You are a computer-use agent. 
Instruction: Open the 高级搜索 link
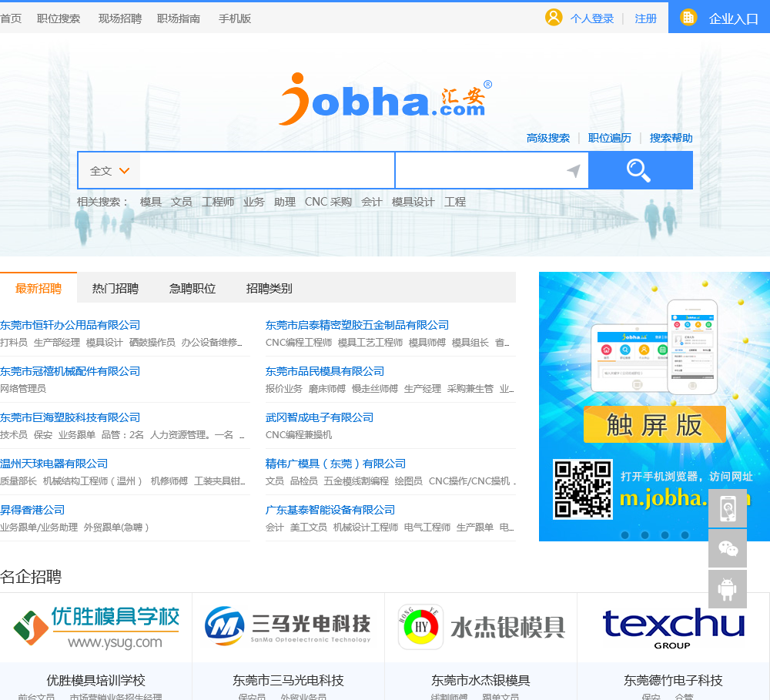coord(548,138)
